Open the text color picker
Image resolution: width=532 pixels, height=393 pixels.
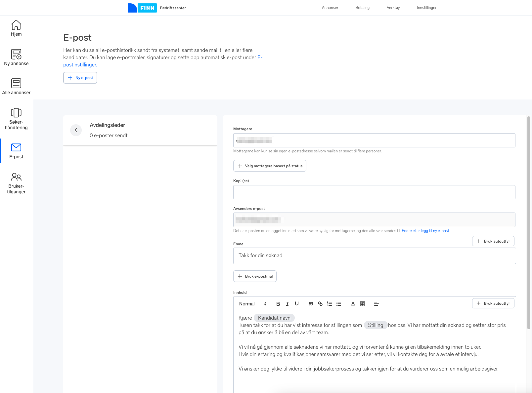(353, 304)
